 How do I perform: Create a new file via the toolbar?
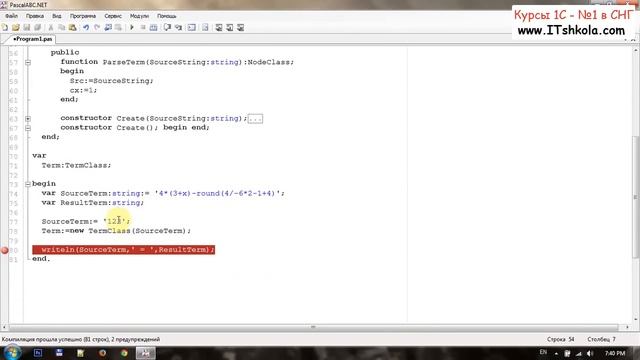pyautogui.click(x=5, y=27)
